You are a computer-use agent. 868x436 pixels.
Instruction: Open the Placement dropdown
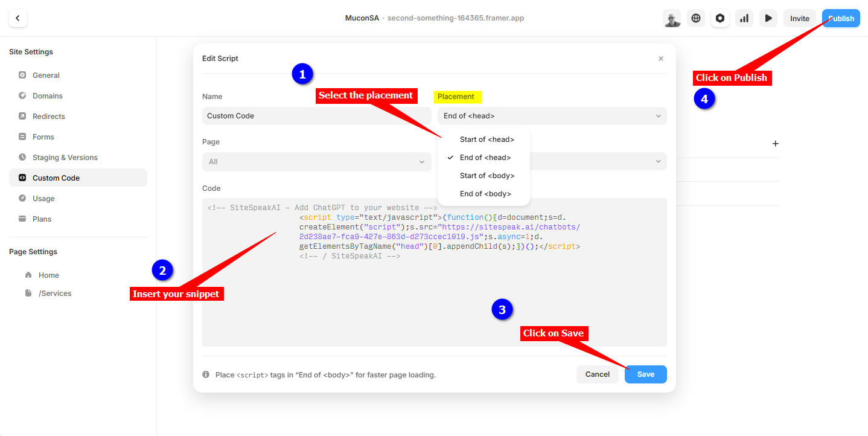tap(552, 116)
